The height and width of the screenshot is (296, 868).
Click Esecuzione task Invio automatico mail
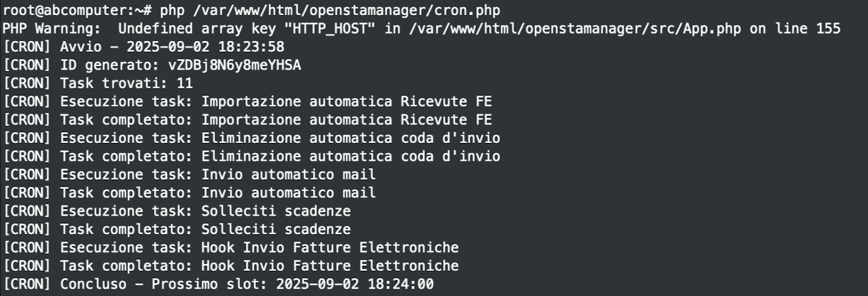coord(190,175)
